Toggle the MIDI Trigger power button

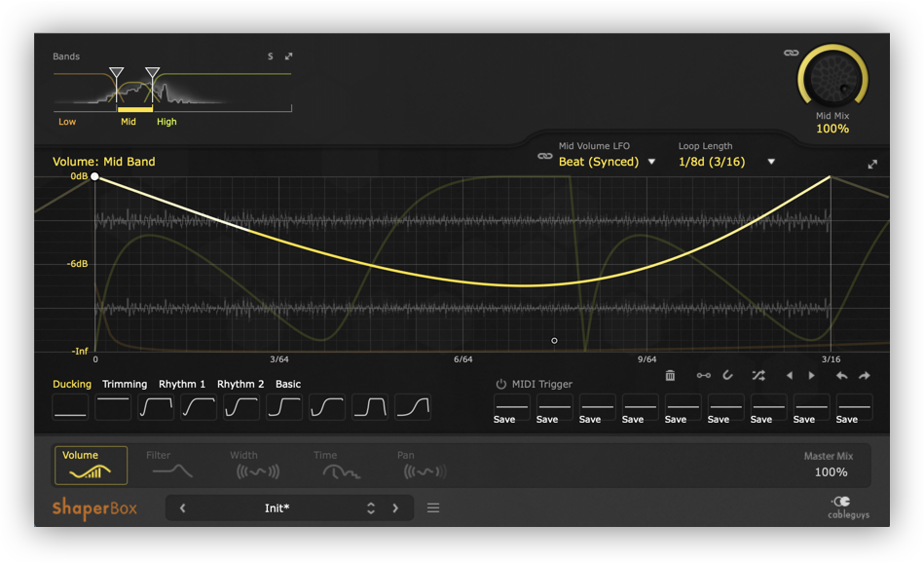point(500,385)
